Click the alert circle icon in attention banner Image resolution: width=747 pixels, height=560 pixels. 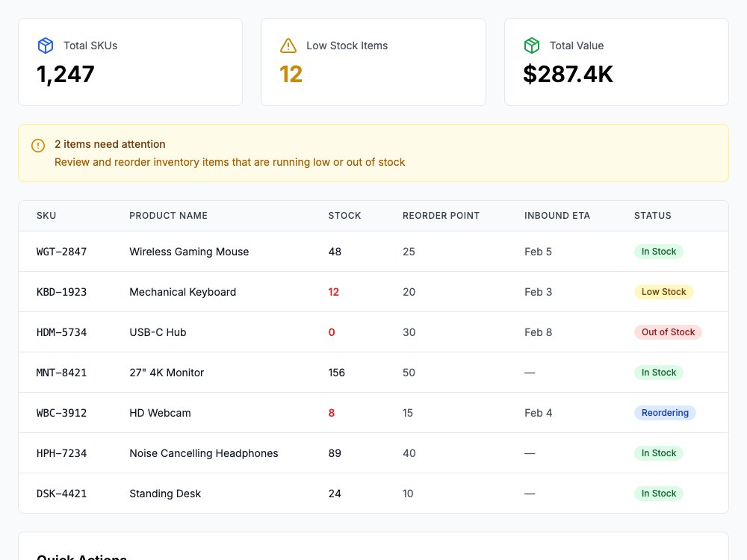coord(38,146)
